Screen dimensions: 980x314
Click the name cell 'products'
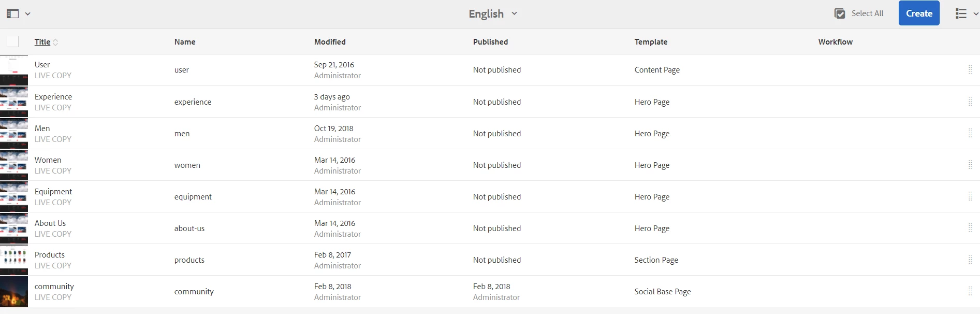(x=189, y=260)
